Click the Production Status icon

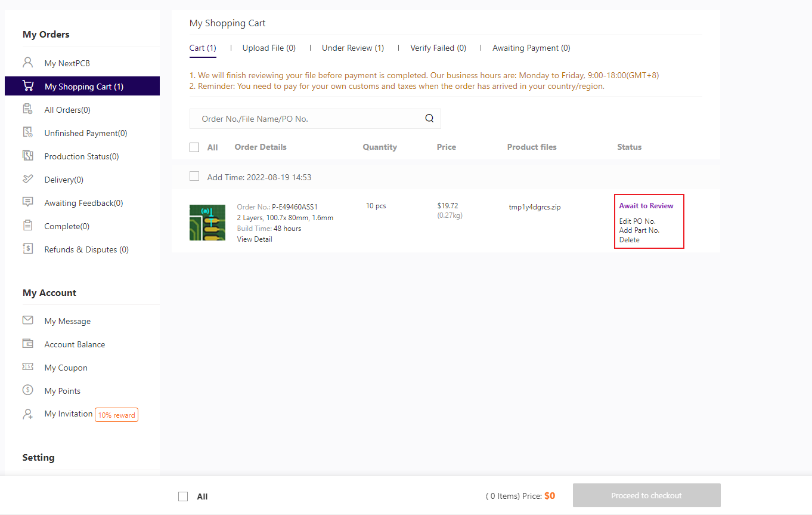(x=27, y=156)
